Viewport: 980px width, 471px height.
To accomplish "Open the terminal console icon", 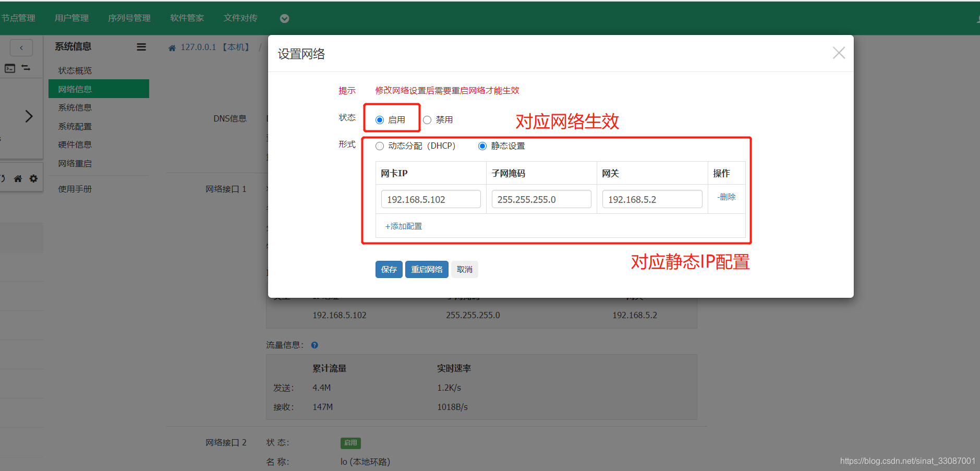I will click(10, 68).
